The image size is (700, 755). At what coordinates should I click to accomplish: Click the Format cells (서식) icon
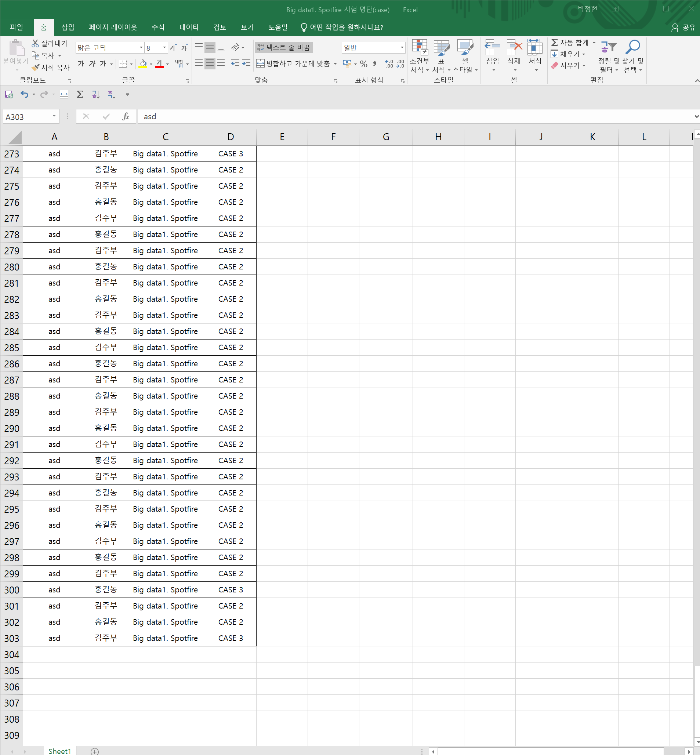(x=535, y=47)
